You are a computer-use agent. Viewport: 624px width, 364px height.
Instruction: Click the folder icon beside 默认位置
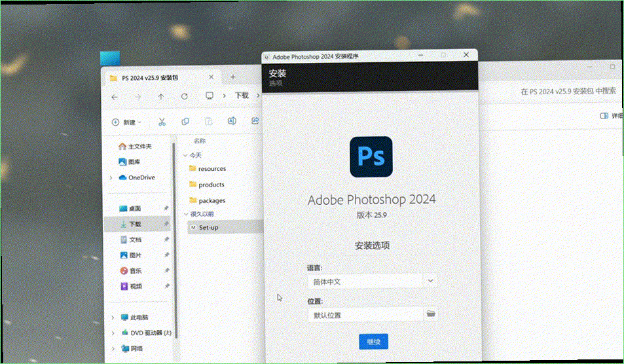(x=431, y=314)
